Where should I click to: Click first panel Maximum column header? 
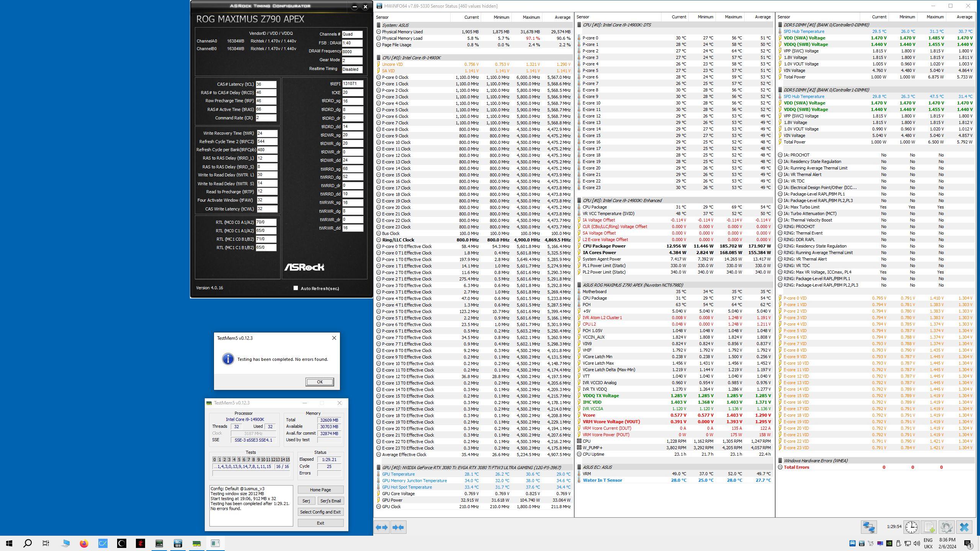527,17
